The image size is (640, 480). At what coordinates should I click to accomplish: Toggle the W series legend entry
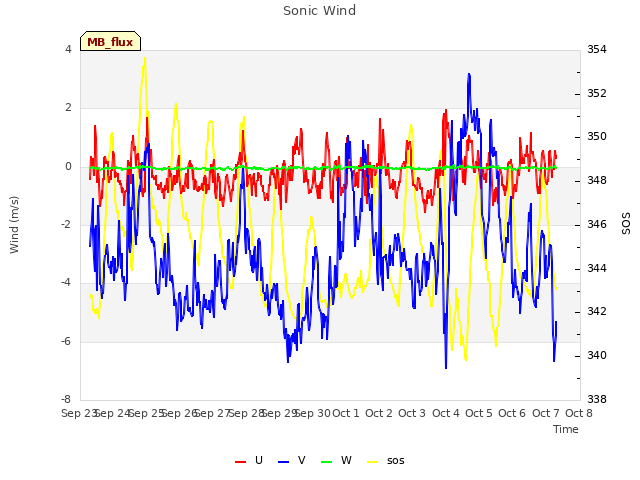336,460
